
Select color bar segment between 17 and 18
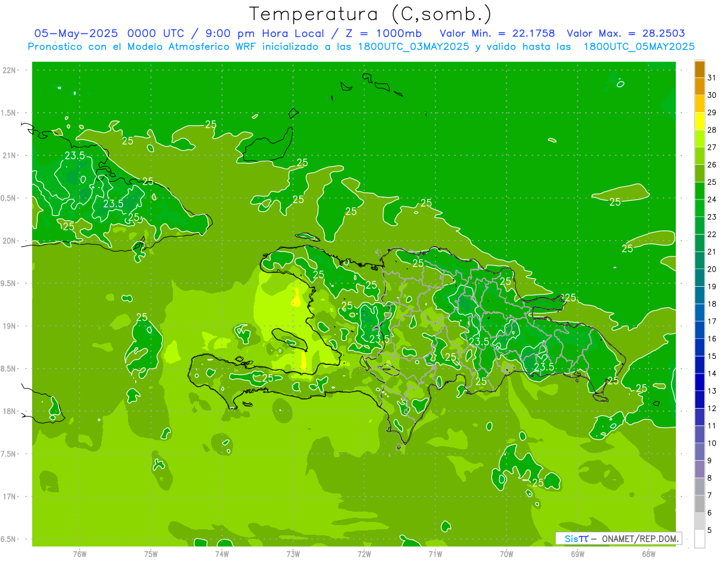coord(699,313)
